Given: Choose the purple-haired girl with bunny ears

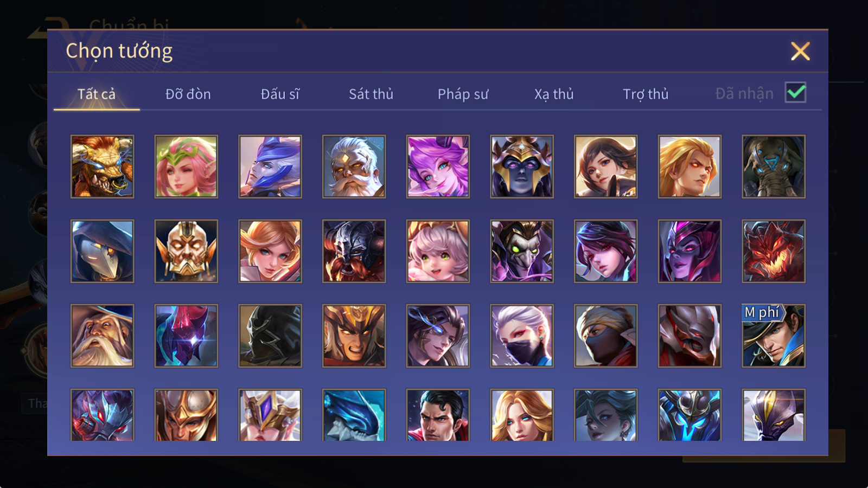Looking at the screenshot, I should [x=438, y=166].
